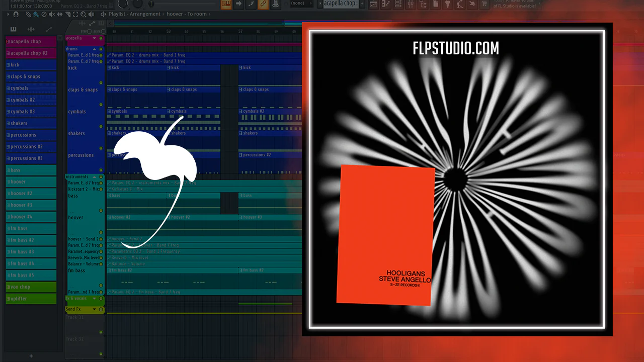Select the playlist Delete tool
This screenshot has width=644, height=362.
44,14
